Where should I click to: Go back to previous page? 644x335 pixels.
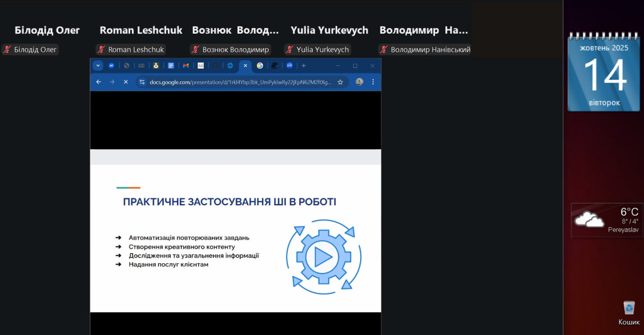[99, 82]
